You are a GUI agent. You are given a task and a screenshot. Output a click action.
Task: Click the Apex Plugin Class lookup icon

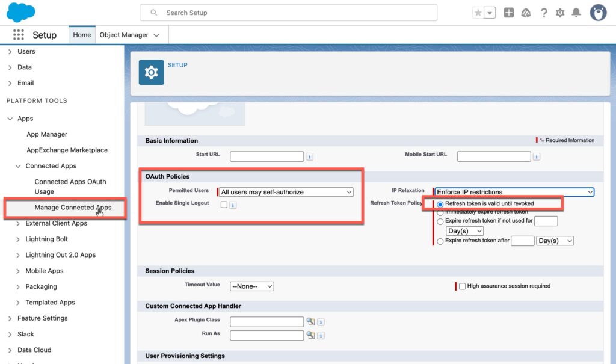310,321
